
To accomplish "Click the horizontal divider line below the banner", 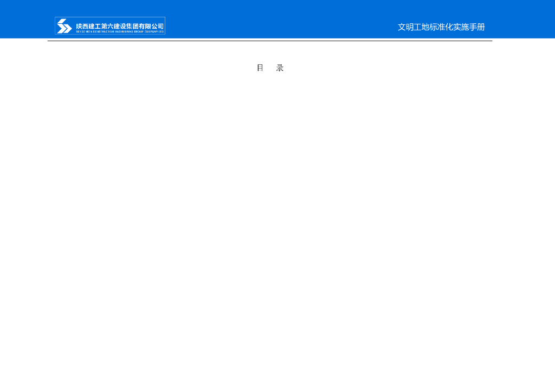I will pos(270,43).
